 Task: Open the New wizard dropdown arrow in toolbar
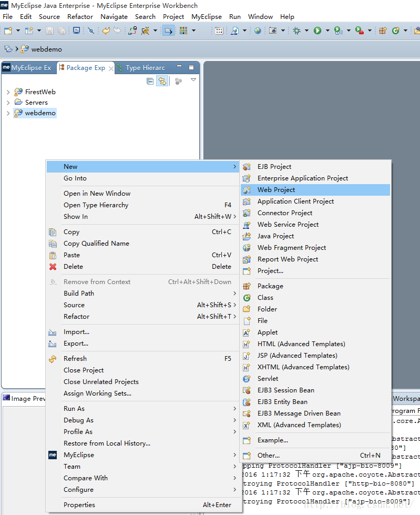(x=18, y=31)
